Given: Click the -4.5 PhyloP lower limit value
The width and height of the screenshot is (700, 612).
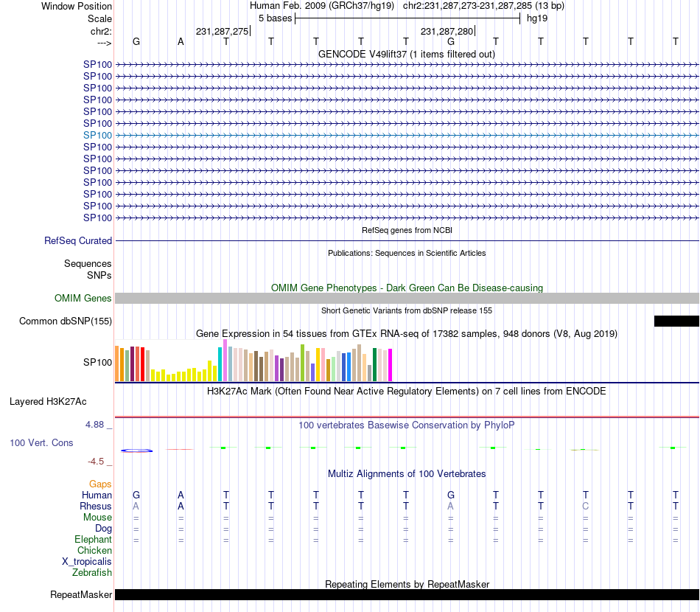Looking at the screenshot, I should point(96,462).
